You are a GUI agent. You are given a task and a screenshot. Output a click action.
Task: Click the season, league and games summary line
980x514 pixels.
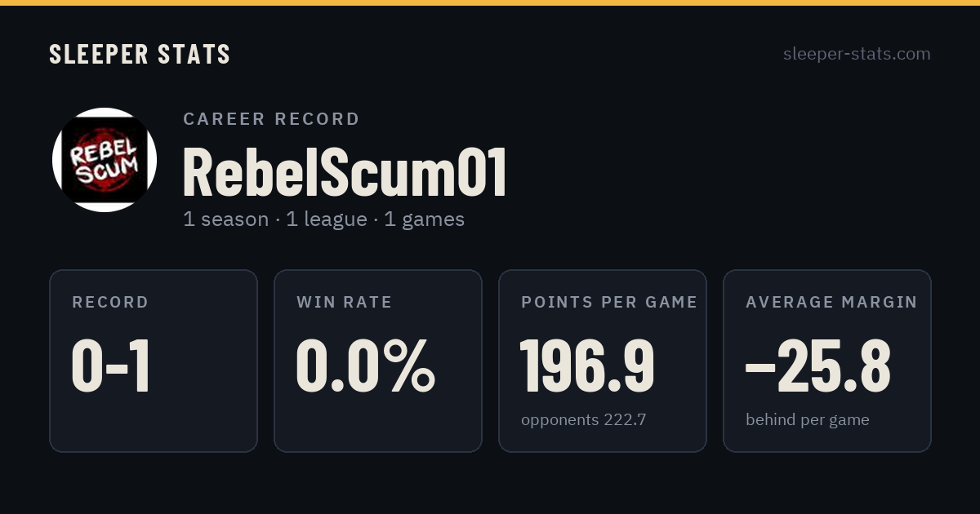click(x=323, y=219)
